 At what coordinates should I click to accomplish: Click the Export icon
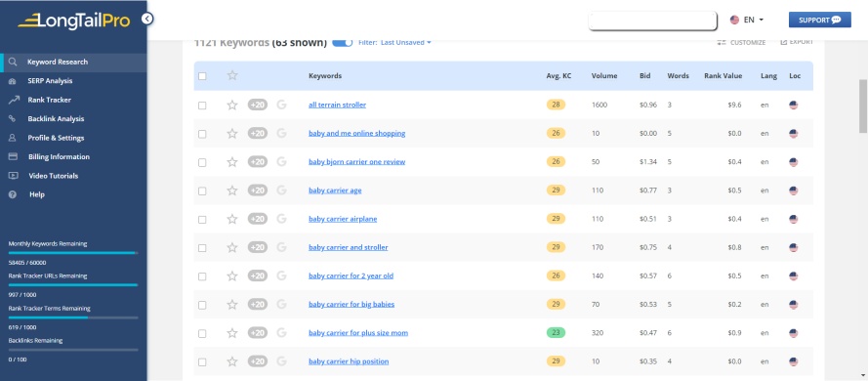(x=783, y=42)
